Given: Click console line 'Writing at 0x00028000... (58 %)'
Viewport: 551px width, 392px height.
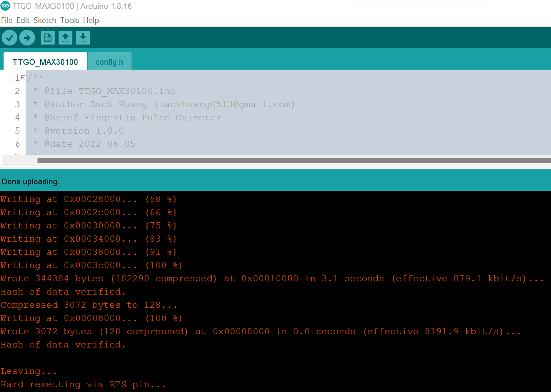Looking at the screenshot, I should [x=89, y=199].
